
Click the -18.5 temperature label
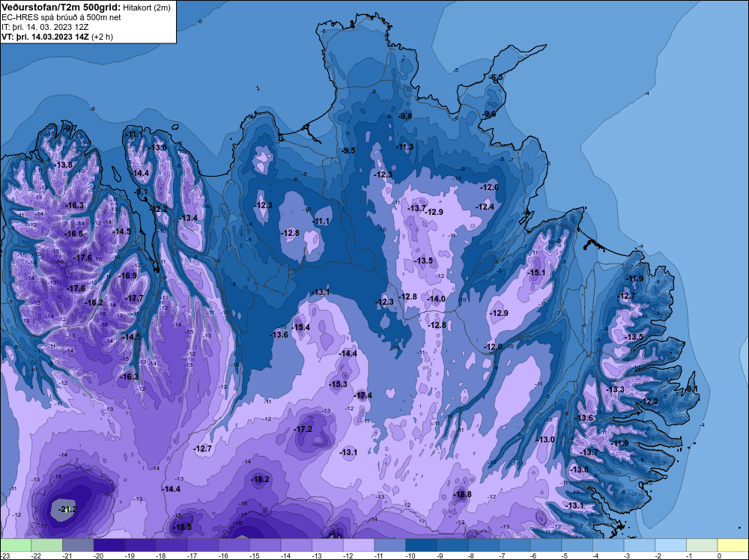pos(182,527)
